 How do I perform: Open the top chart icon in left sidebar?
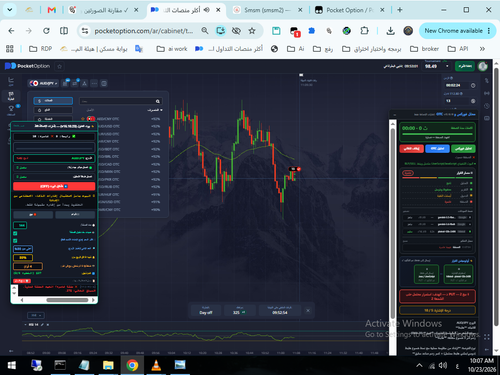(11, 80)
